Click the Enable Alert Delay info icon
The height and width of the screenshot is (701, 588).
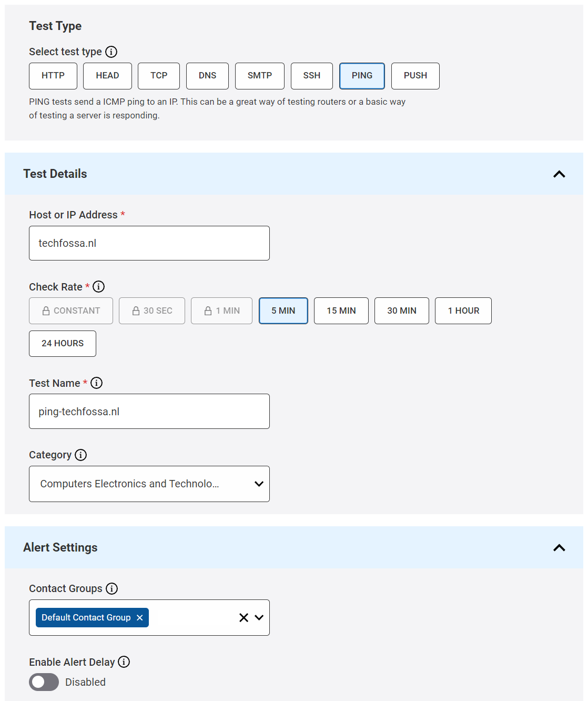pyautogui.click(x=124, y=662)
